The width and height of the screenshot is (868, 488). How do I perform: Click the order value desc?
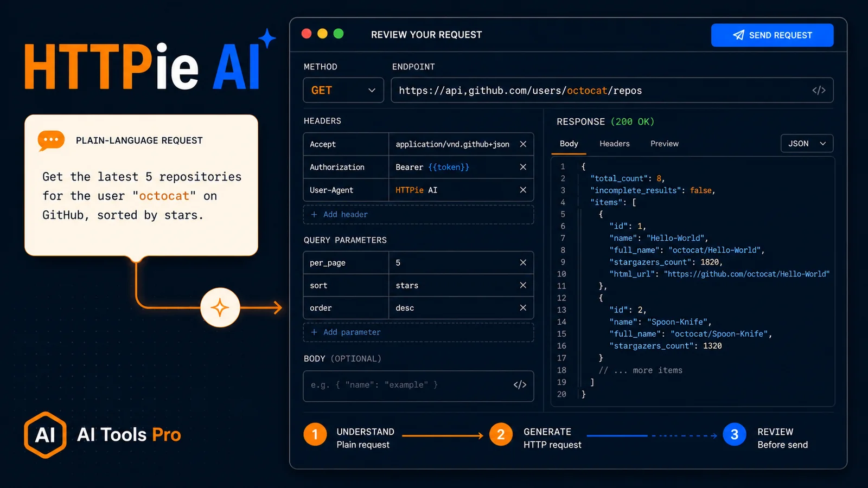[405, 307]
